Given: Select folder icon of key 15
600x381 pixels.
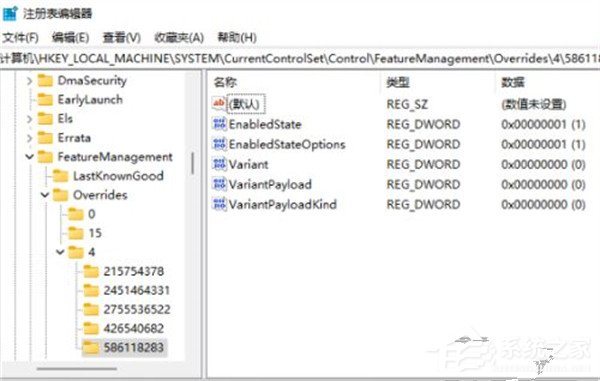Looking at the screenshot, I should click(x=76, y=233).
